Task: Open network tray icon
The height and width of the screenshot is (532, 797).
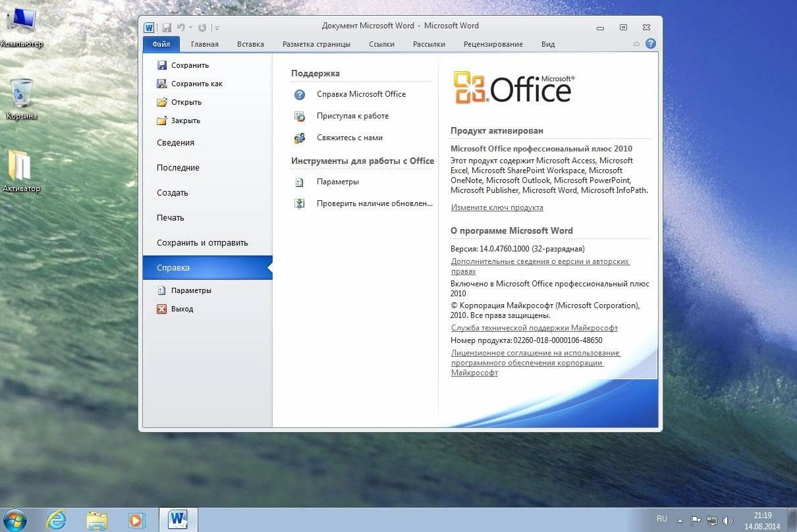Action: (x=711, y=520)
